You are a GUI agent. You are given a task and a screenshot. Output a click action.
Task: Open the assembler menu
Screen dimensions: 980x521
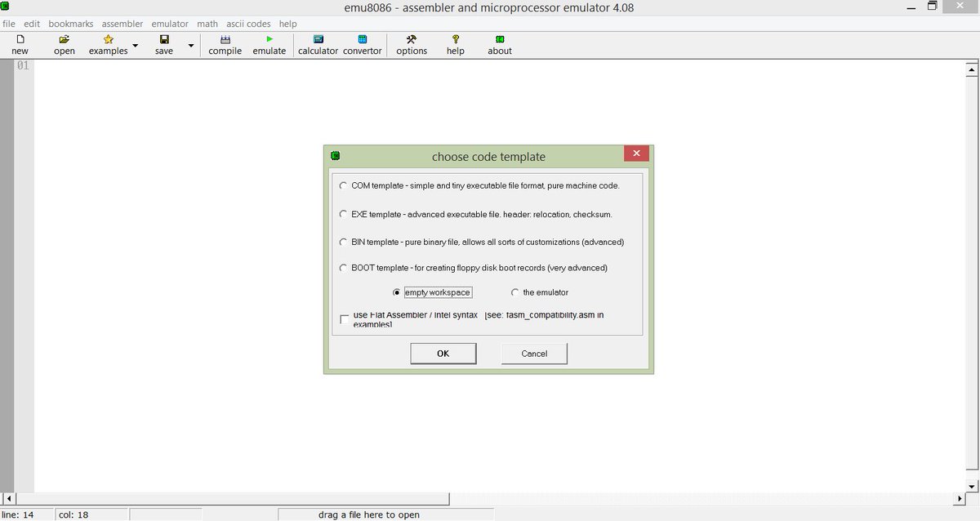tap(122, 24)
